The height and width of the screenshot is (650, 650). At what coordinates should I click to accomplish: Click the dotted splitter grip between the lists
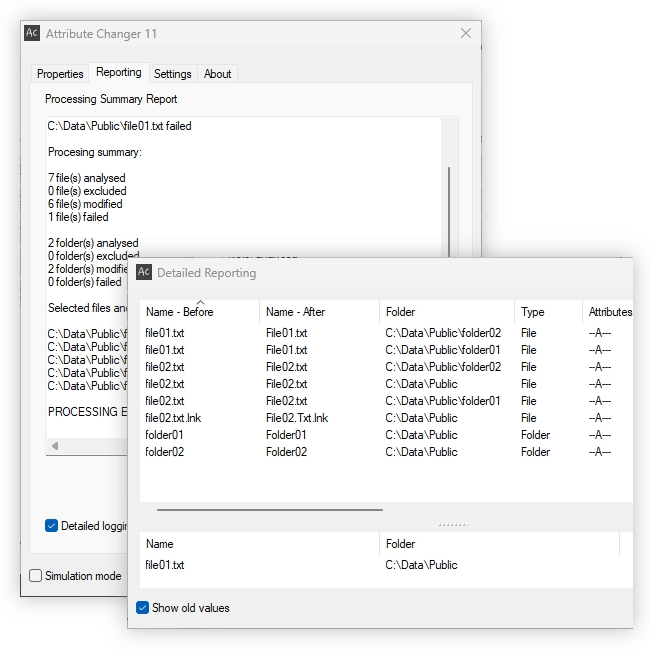pos(453,525)
